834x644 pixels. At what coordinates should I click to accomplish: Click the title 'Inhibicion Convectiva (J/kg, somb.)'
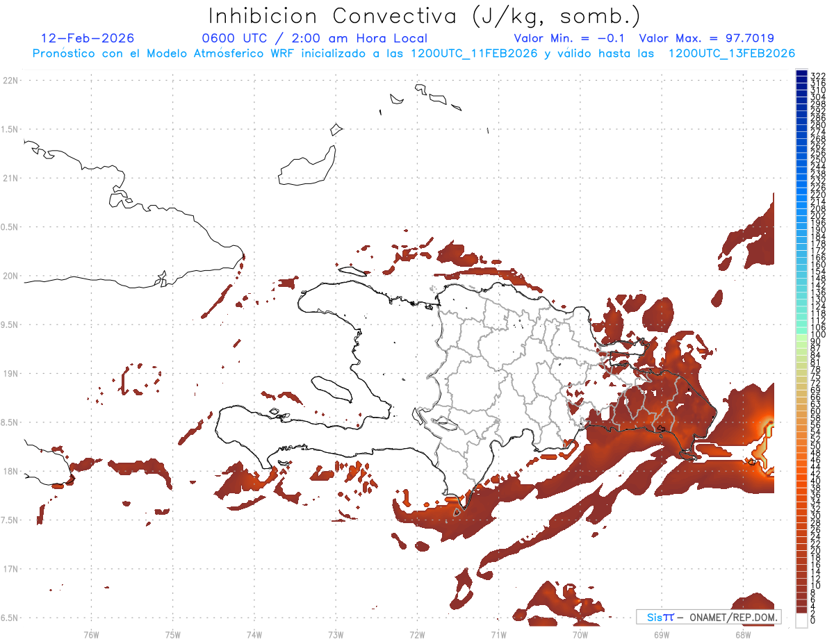(x=425, y=16)
